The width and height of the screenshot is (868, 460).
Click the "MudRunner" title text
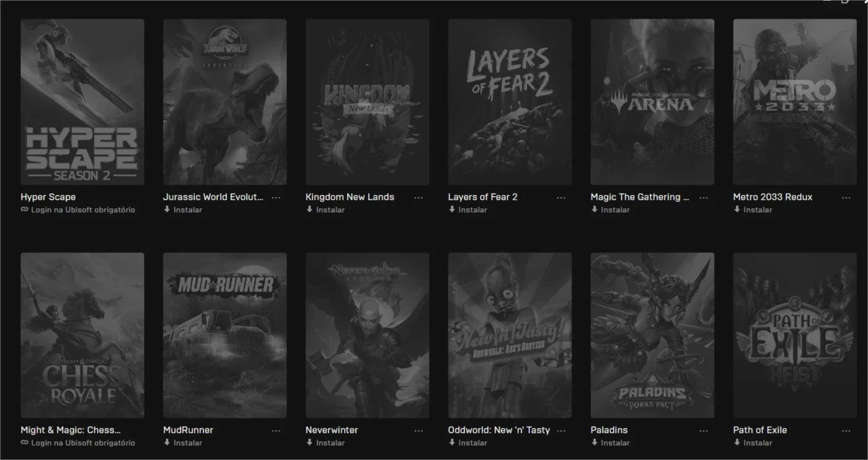pyautogui.click(x=188, y=430)
